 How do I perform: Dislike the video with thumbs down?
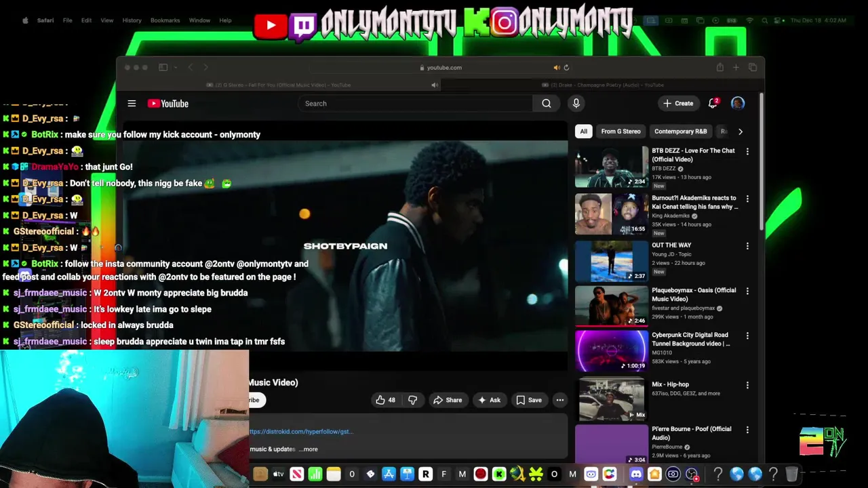412,400
